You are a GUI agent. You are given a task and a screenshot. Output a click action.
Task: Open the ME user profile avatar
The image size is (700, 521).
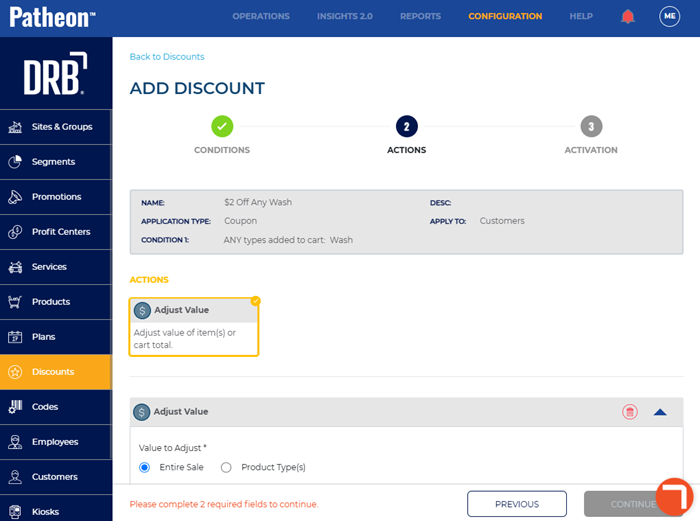(669, 17)
